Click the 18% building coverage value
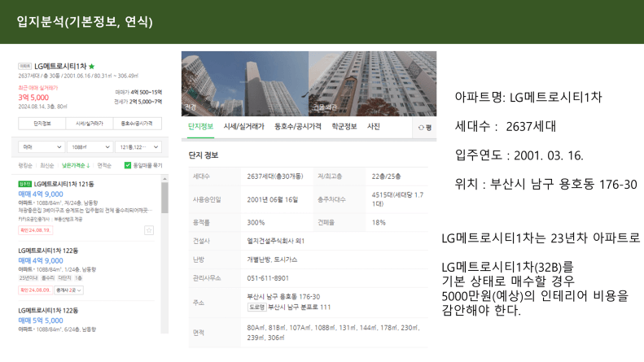 [379, 222]
